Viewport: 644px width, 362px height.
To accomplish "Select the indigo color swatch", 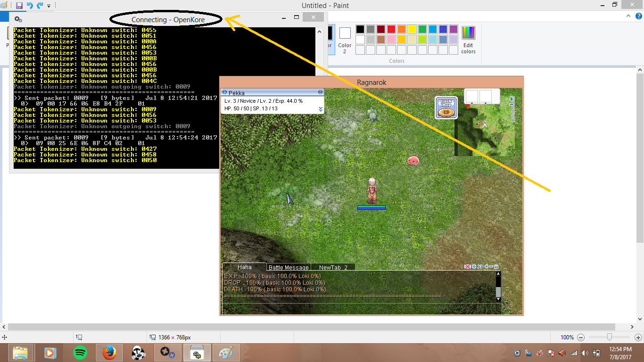I will [443, 29].
